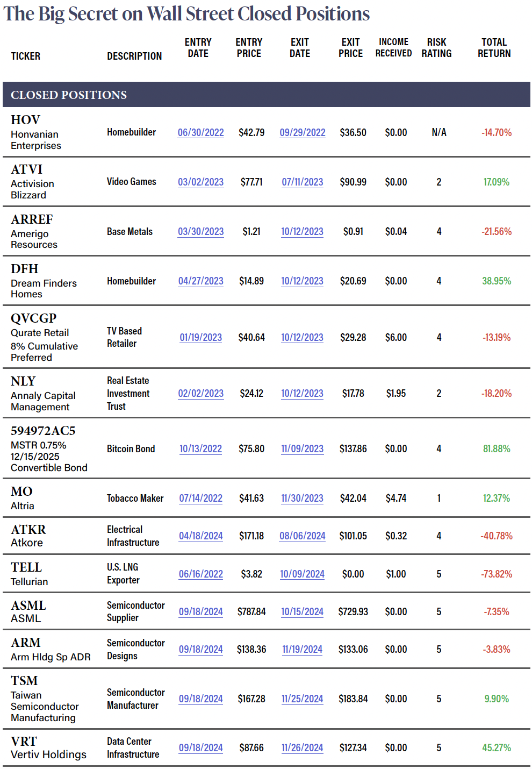
Task: Click the TOTAL RETURN column header
Action: pos(494,48)
